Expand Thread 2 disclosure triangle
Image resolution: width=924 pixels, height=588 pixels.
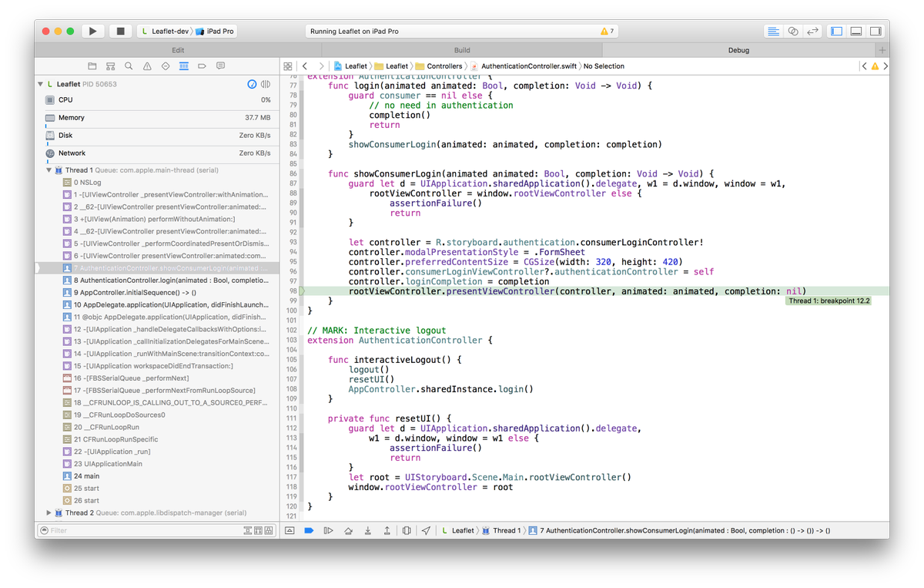(x=49, y=512)
